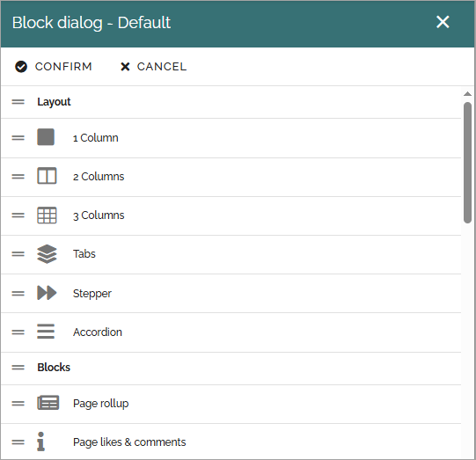
Task: Select the Page rollup label
Action: [x=101, y=404]
